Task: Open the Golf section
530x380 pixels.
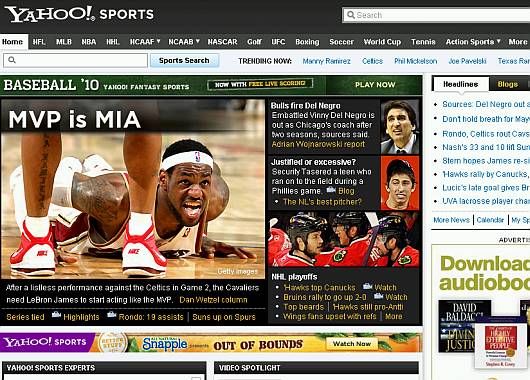Action: point(254,42)
